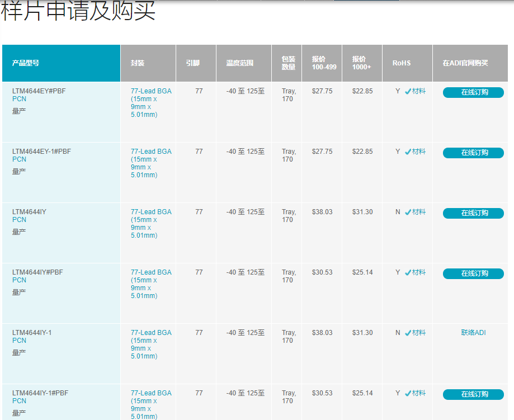Click $27.75 price for LTM4644EY#PBF
The width and height of the screenshot is (514, 420).
coord(322,91)
